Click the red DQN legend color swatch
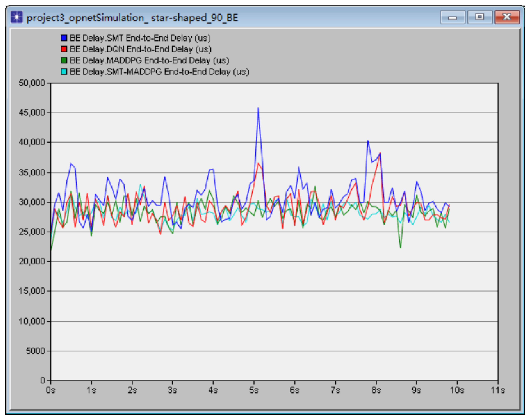The width and height of the screenshot is (530, 420). (x=64, y=49)
